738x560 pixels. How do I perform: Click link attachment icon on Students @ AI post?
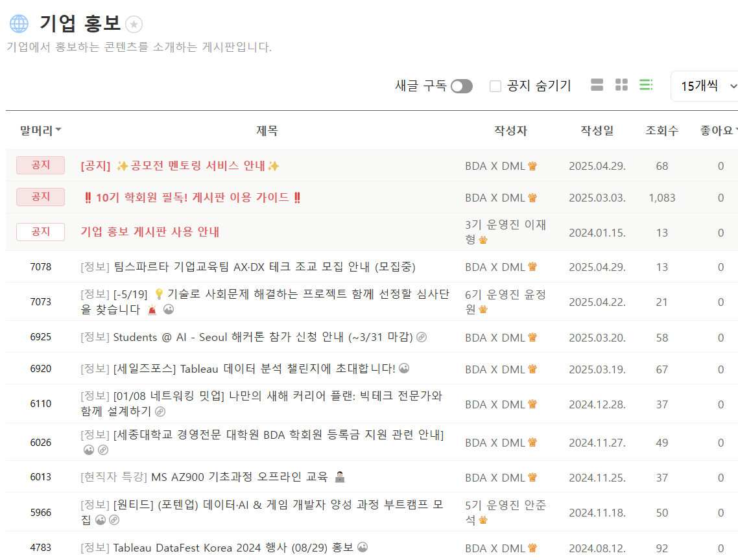coord(422,337)
